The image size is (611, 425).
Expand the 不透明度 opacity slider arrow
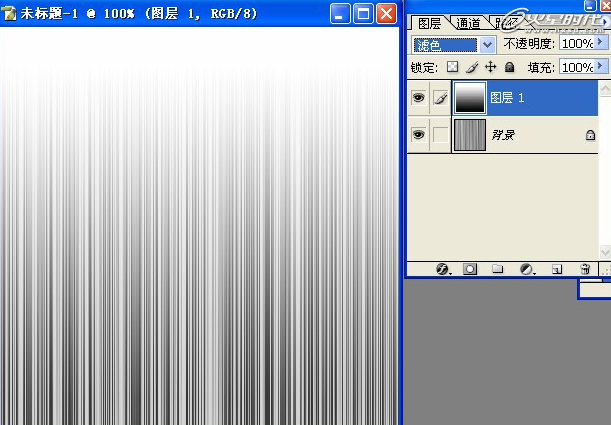[600, 44]
